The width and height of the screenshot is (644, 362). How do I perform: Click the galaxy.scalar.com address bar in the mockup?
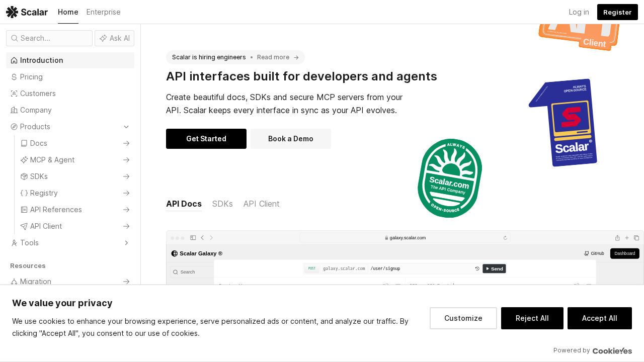[x=405, y=238]
